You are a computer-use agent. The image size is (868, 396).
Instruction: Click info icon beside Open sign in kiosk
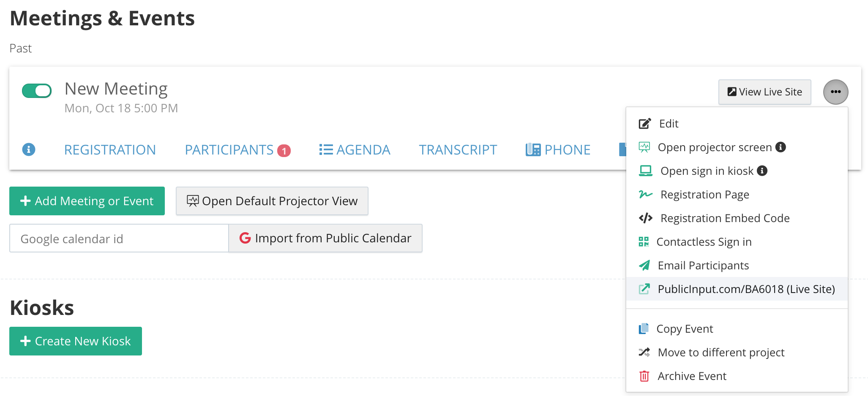point(762,171)
